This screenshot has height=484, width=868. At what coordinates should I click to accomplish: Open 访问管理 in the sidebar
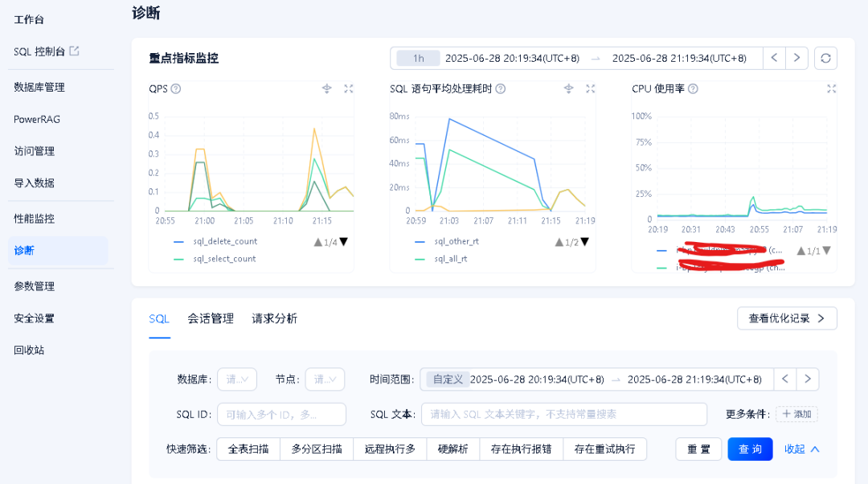(35, 151)
